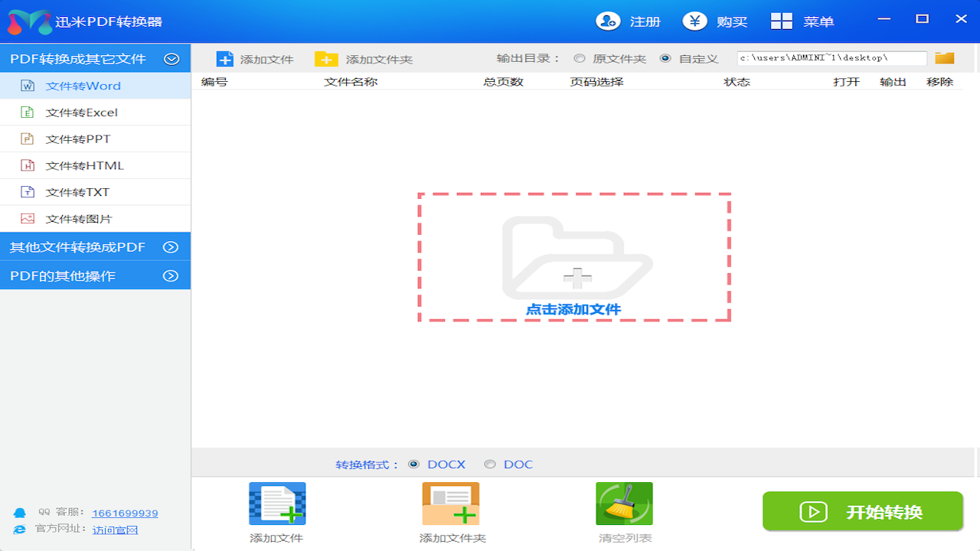
Task: Open the 访问官网 official website link
Action: 115,529
